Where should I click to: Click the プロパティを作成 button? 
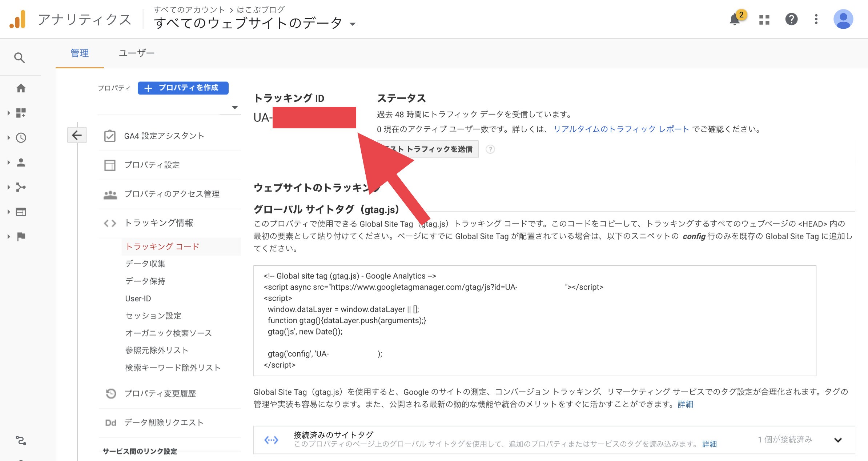(x=183, y=88)
